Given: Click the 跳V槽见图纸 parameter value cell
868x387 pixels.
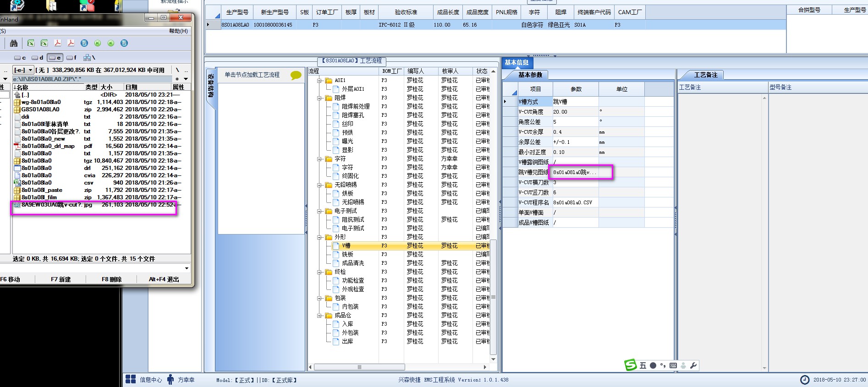Looking at the screenshot, I should 576,172.
